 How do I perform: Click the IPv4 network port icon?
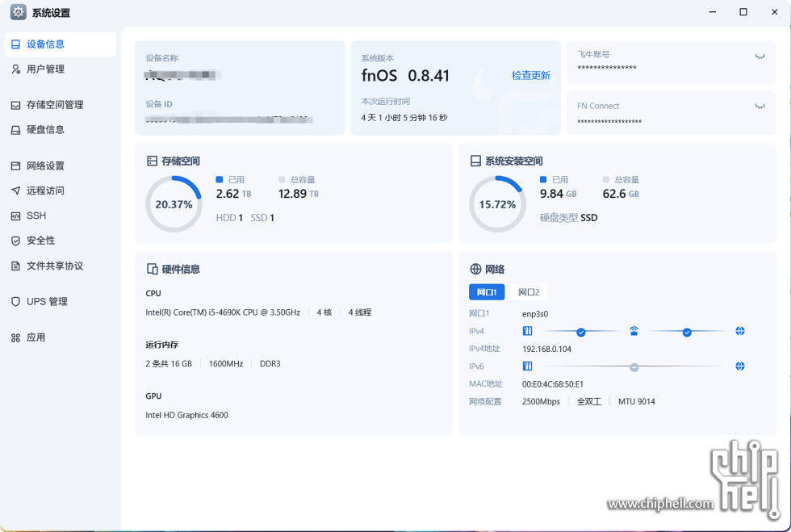[x=527, y=331]
